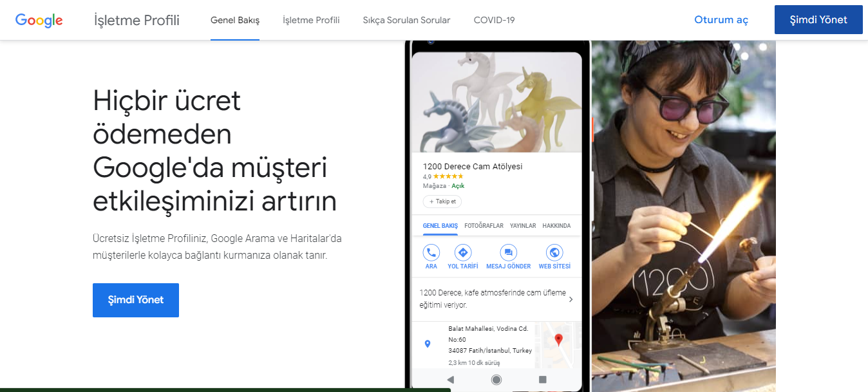The image size is (868, 392).
Task: Enable following with the Takip et toggle
Action: 442,201
